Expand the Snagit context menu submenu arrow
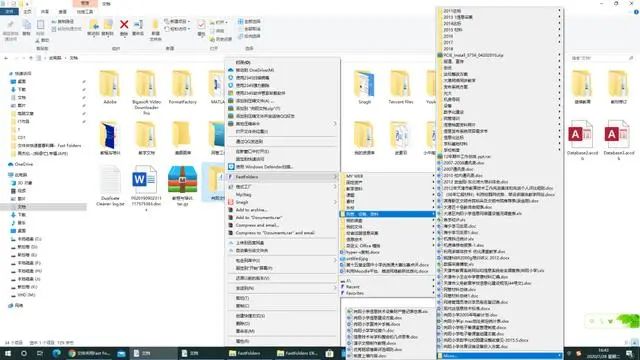Viewport: 640px width, 360px height. [x=335, y=202]
